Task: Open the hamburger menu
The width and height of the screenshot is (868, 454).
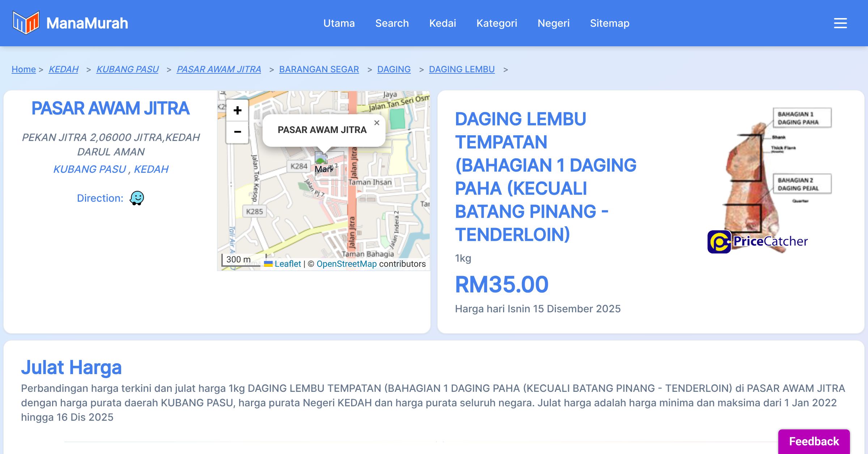Action: tap(840, 23)
